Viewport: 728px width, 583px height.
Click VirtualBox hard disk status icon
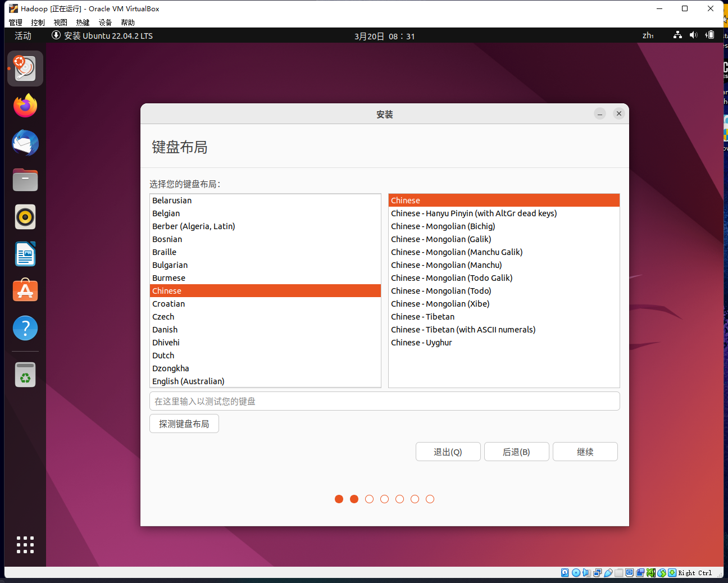click(565, 573)
